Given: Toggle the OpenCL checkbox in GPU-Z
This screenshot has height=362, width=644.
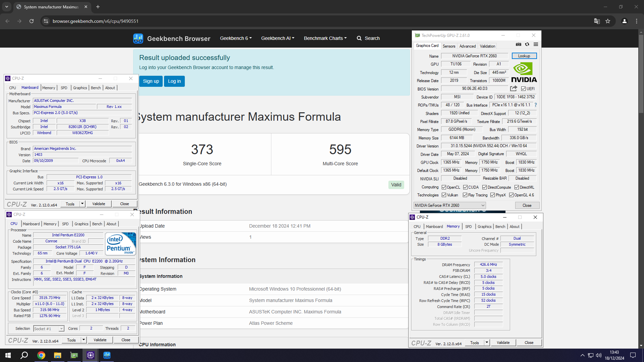Looking at the screenshot, I should click(x=444, y=187).
